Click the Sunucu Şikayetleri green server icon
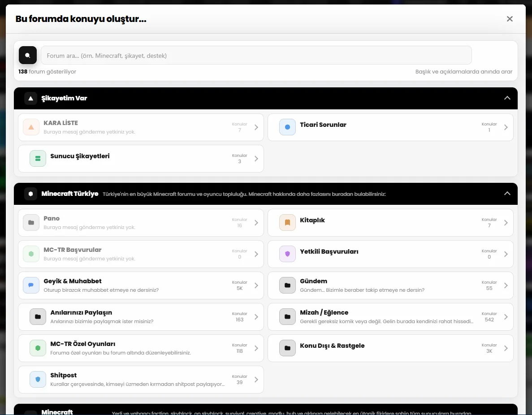Image resolution: width=532 pixels, height=415 pixels. pos(38,159)
